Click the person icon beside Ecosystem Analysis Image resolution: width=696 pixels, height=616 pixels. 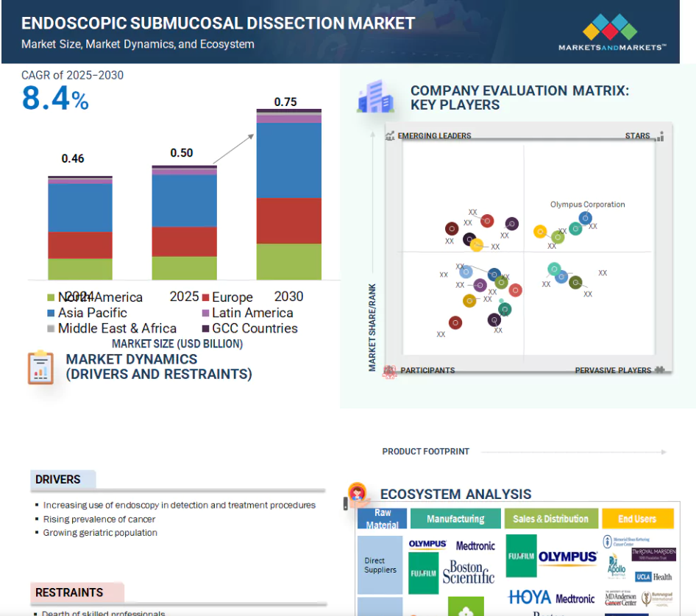click(358, 495)
